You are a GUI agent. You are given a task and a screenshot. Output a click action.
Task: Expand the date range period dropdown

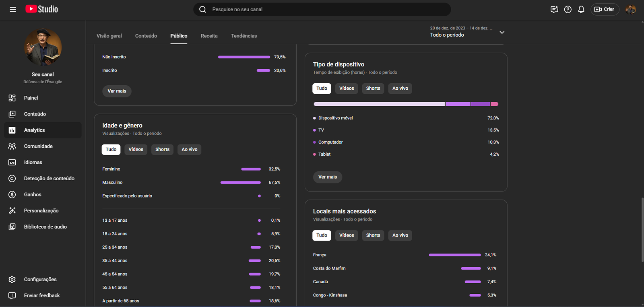(502, 32)
